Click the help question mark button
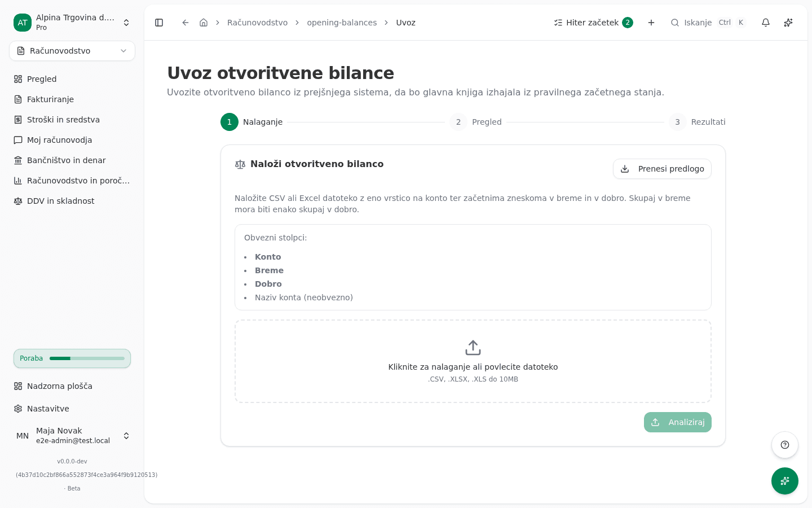The width and height of the screenshot is (812, 508). (x=785, y=445)
